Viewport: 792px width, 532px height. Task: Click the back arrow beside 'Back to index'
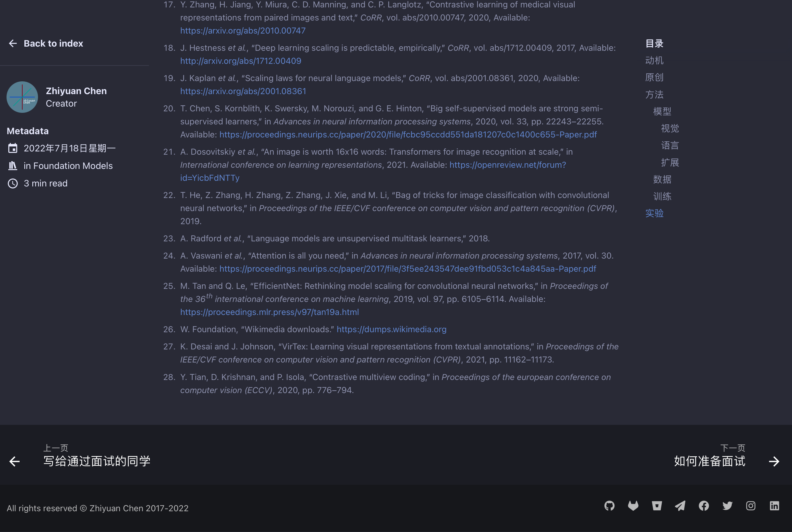pyautogui.click(x=13, y=43)
